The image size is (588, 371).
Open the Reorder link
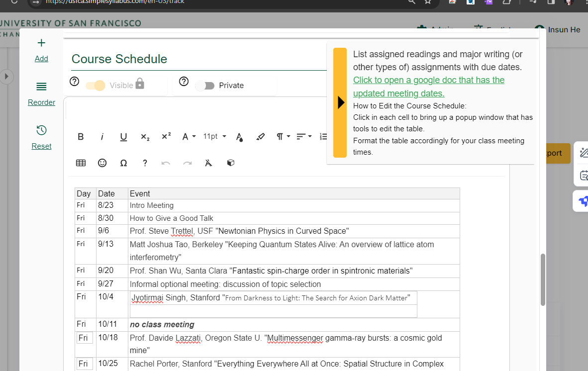pos(41,102)
